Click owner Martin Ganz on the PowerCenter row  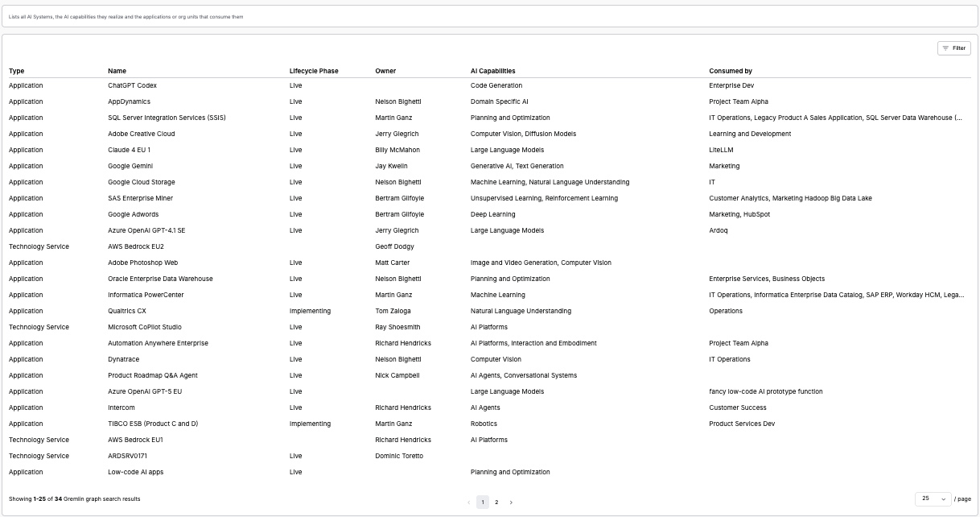(392, 295)
